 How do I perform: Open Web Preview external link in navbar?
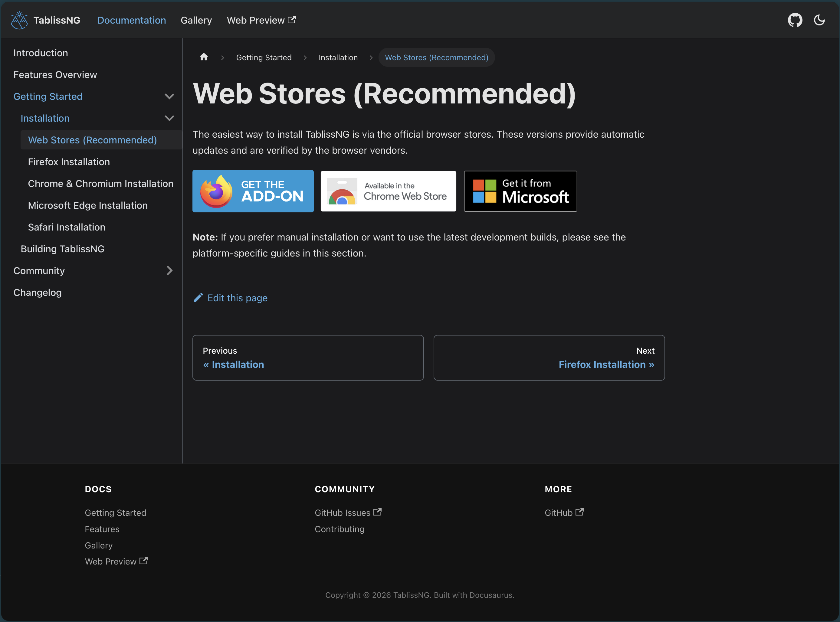261,20
